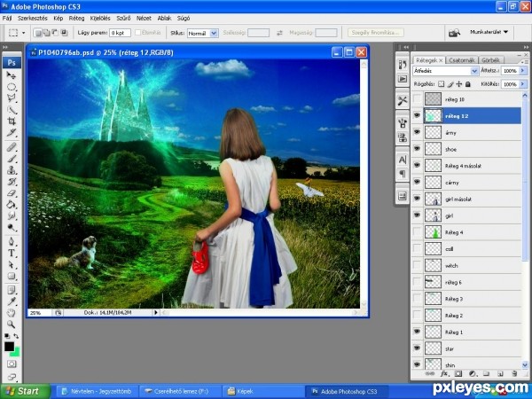The image size is (532, 399).
Task: Select the Notes tool
Action: click(12, 291)
